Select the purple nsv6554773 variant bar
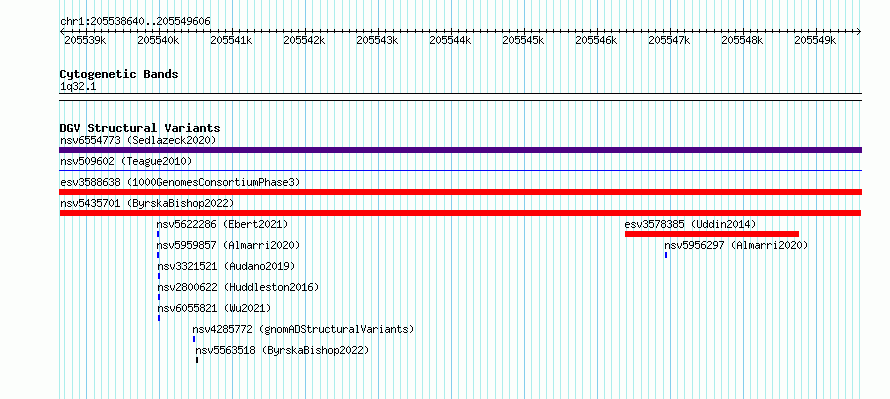 pyautogui.click(x=460, y=150)
